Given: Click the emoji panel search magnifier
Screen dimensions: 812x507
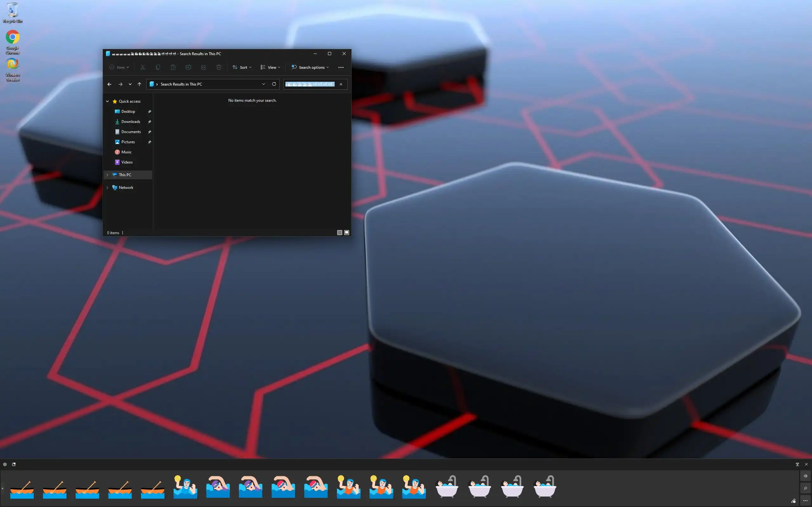Looking at the screenshot, I should point(805,488).
